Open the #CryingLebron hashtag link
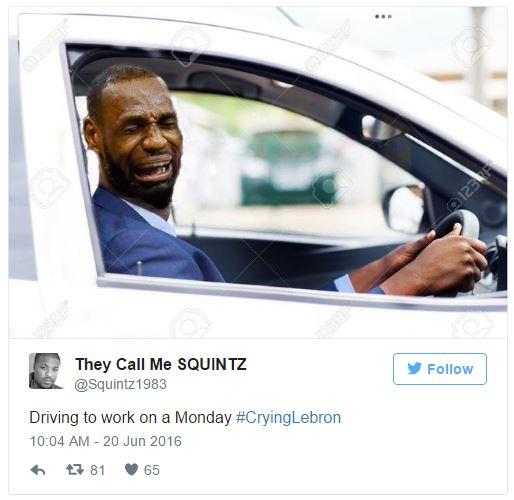 click(x=289, y=418)
